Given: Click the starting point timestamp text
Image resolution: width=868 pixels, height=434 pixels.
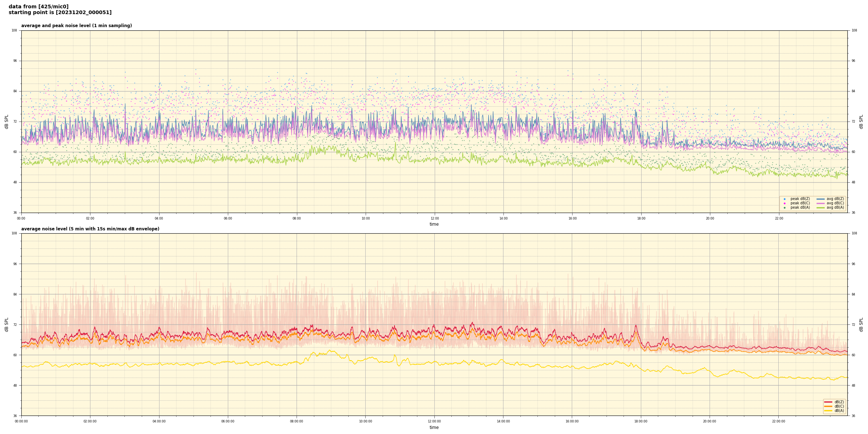Looking at the screenshot, I should pyautogui.click(x=60, y=13).
